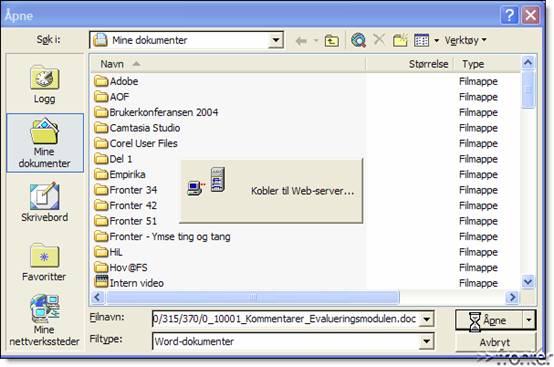554x367 pixels.
Task: Click the Delete X toolbar icon
Action: (379, 40)
